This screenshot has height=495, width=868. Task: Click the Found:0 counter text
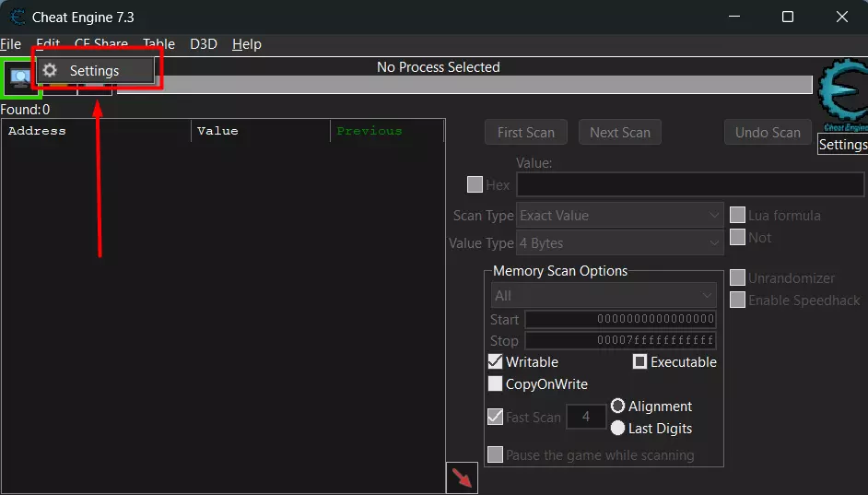[x=25, y=110]
